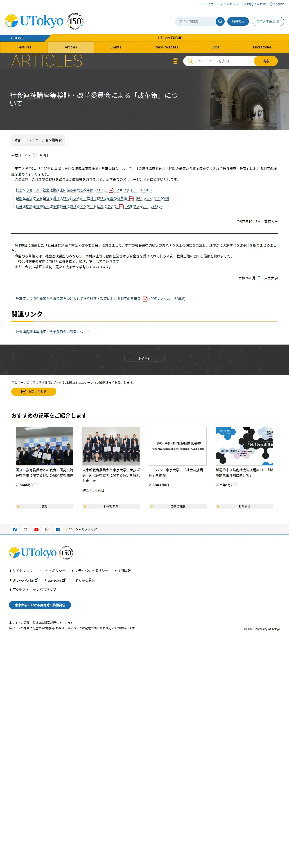Click the 教育 tag label
Image resolution: width=289 pixels, height=868 pixels.
44,506
